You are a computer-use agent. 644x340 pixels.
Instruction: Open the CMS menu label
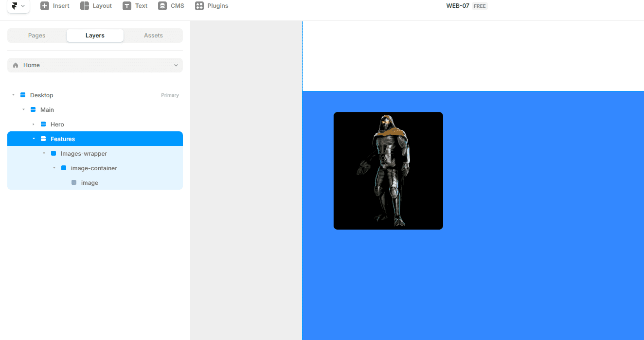(178, 6)
